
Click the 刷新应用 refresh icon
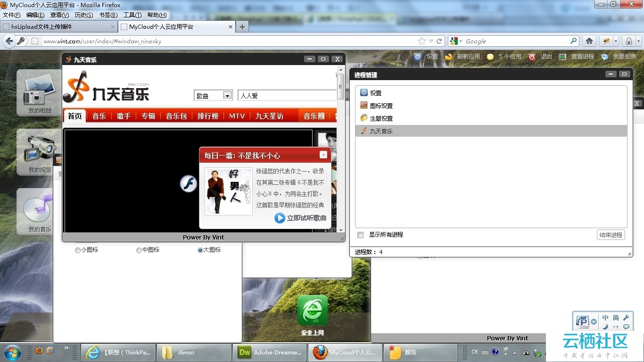(x=448, y=57)
